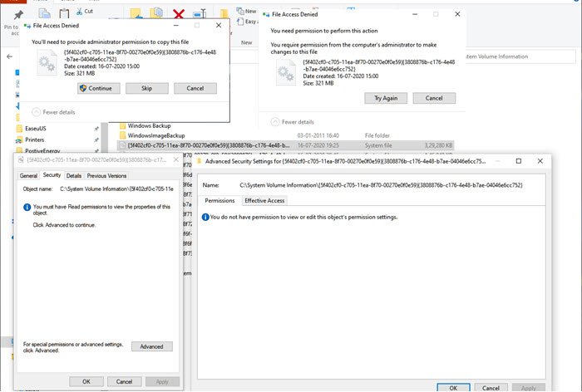The height and width of the screenshot is (392, 582).
Task: Click Cancel in the Properties dialog
Action: (125, 381)
